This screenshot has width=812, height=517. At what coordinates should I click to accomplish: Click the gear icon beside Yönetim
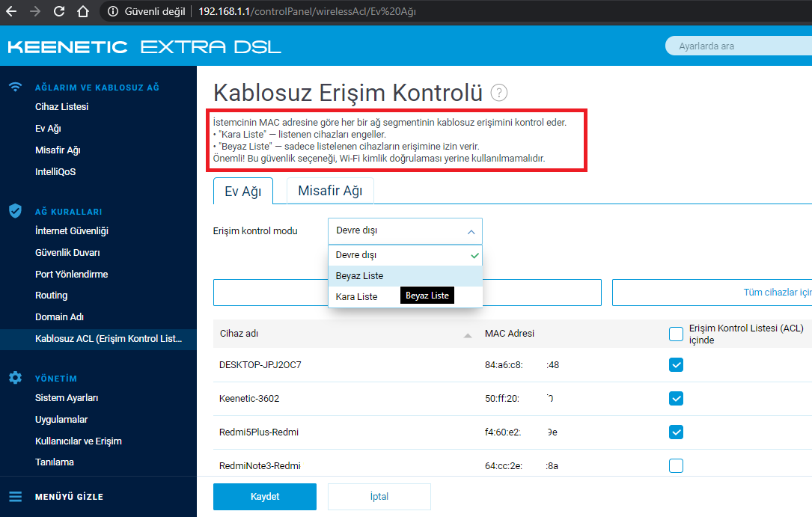(16, 378)
